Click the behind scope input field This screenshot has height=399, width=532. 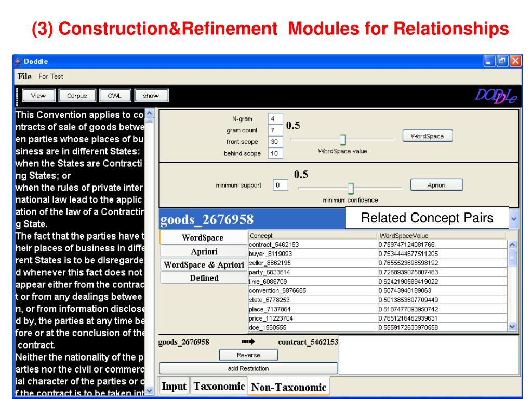coord(275,153)
